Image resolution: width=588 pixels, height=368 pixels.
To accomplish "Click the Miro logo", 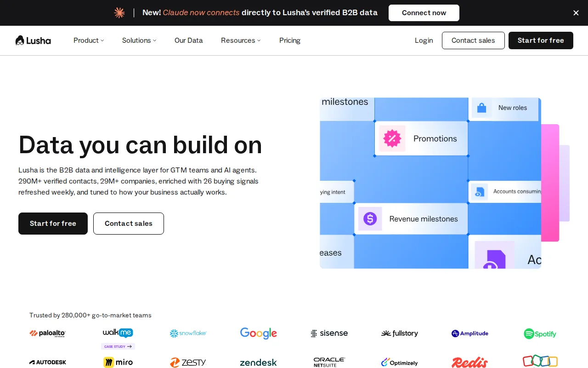I will [x=118, y=362].
